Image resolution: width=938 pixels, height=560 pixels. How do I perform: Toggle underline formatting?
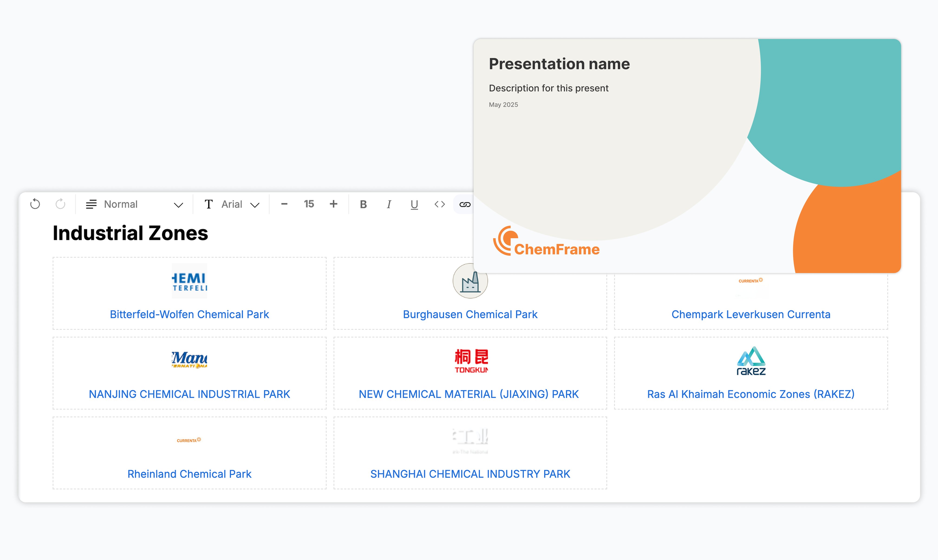[x=414, y=205]
